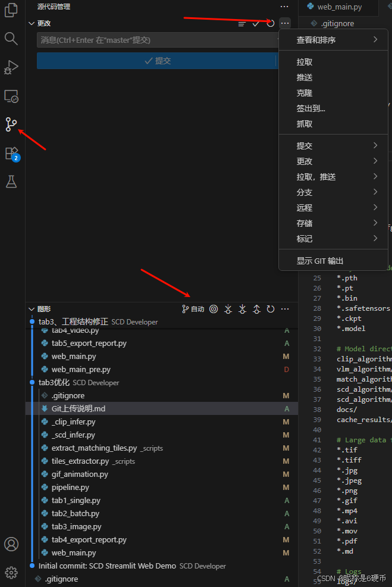Open the graph section more actions ellipsis
Screen dimensions: 392x587
click(x=285, y=309)
